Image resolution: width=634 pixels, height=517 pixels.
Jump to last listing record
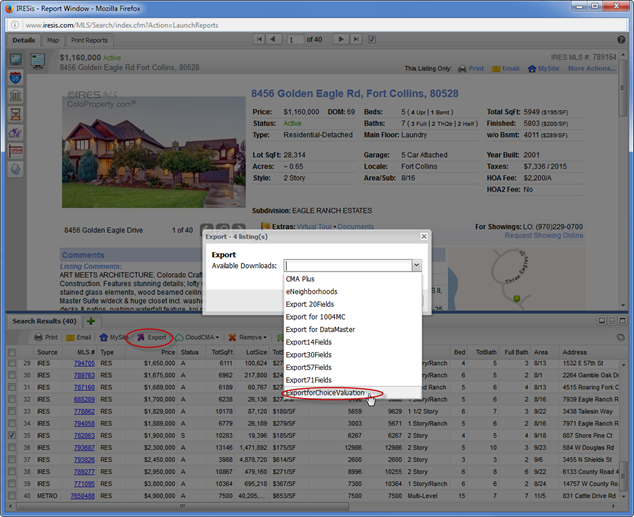click(x=355, y=39)
